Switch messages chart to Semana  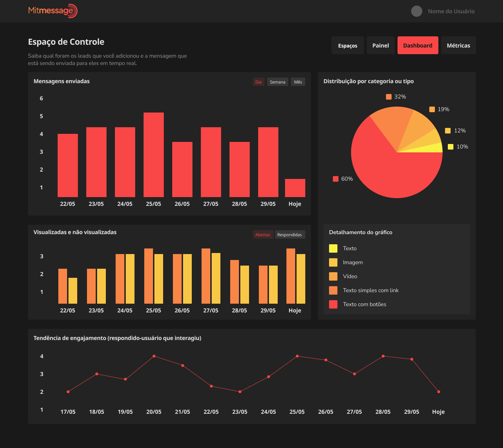coord(278,82)
